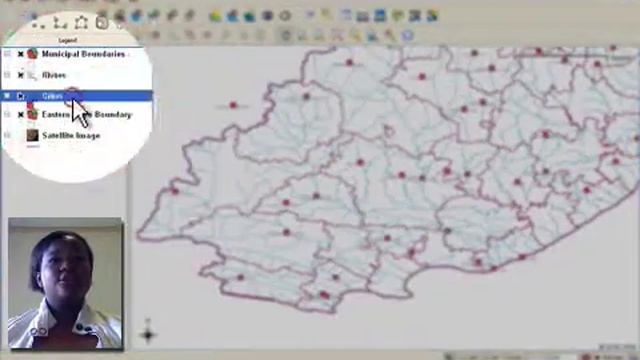The height and width of the screenshot is (360, 640).
Task: Click the Eastern Cape Boundary layer symbol icon
Action: pos(32,114)
